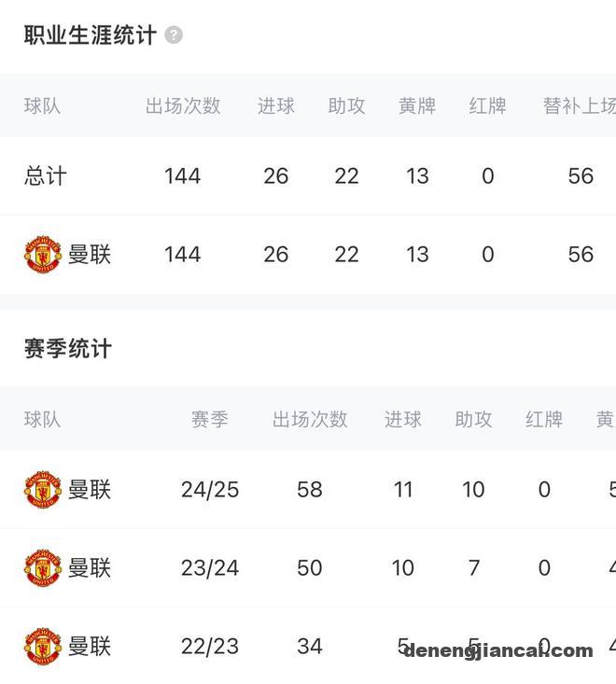Open the 曼联 team link in career table
Image resolution: width=616 pixels, height=684 pixels.
(90, 255)
